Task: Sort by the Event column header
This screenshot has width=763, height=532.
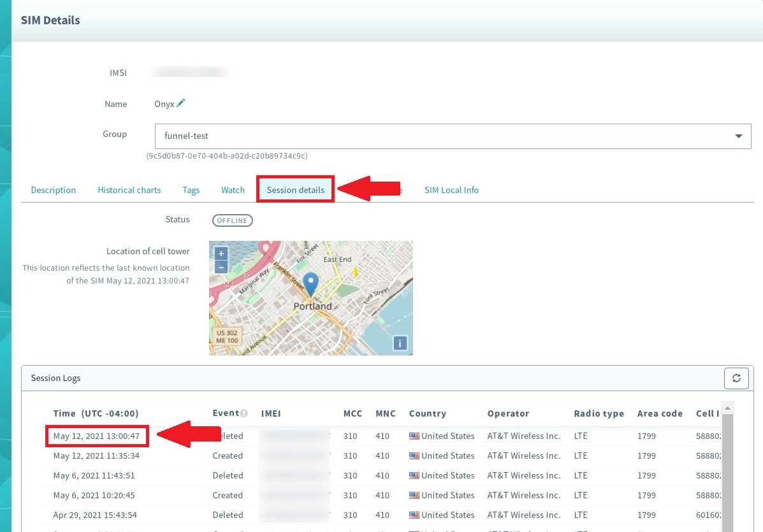Action: [x=225, y=413]
